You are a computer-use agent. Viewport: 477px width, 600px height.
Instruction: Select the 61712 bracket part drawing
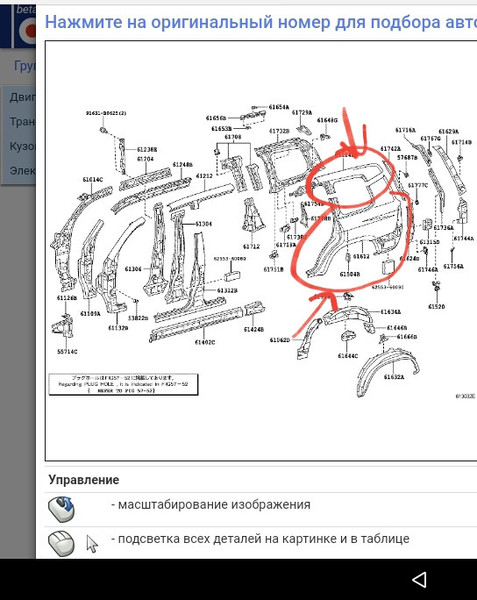click(252, 215)
